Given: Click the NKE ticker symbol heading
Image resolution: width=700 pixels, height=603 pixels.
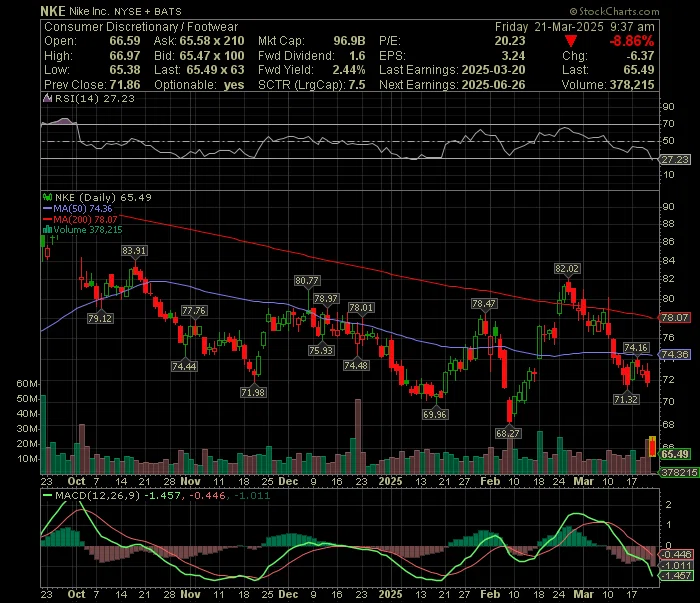Looking at the screenshot, I should 53,11.
